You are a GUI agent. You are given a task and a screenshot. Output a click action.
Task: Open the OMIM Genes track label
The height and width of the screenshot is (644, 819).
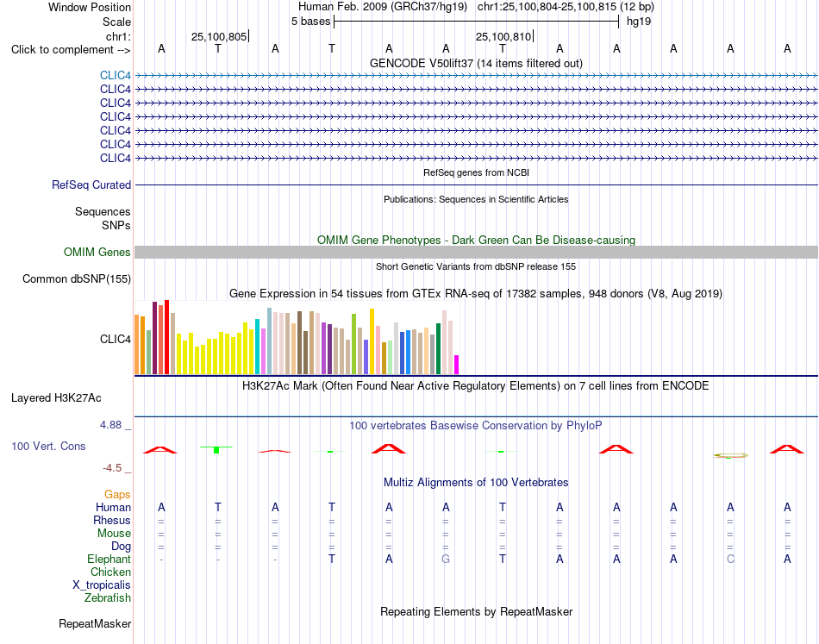pos(97,253)
